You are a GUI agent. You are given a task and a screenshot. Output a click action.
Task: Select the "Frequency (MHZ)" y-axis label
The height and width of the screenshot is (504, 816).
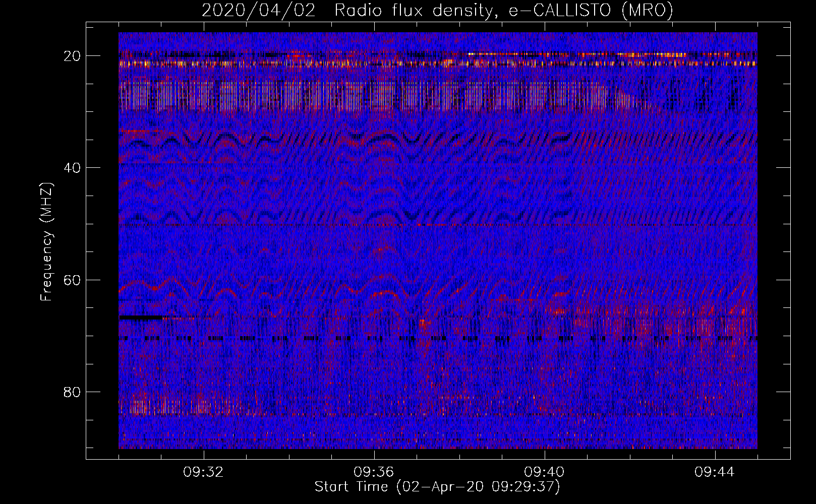[x=46, y=241]
